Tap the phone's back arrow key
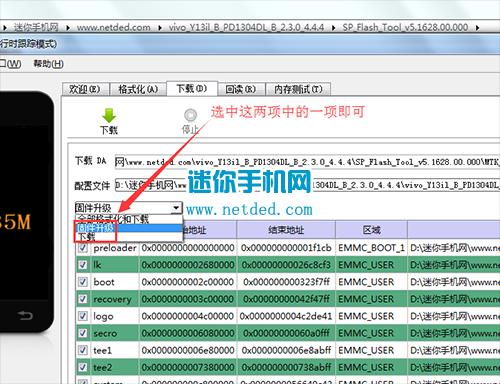 coord(25,315)
